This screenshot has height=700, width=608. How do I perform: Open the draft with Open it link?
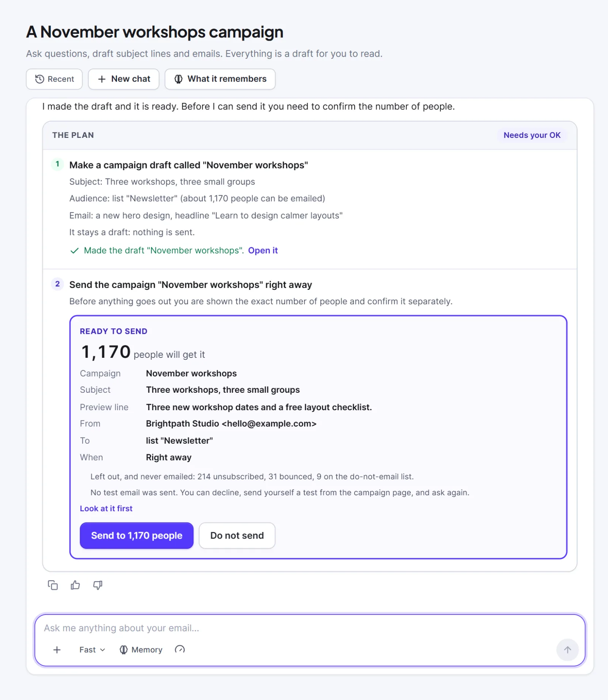[x=263, y=251]
